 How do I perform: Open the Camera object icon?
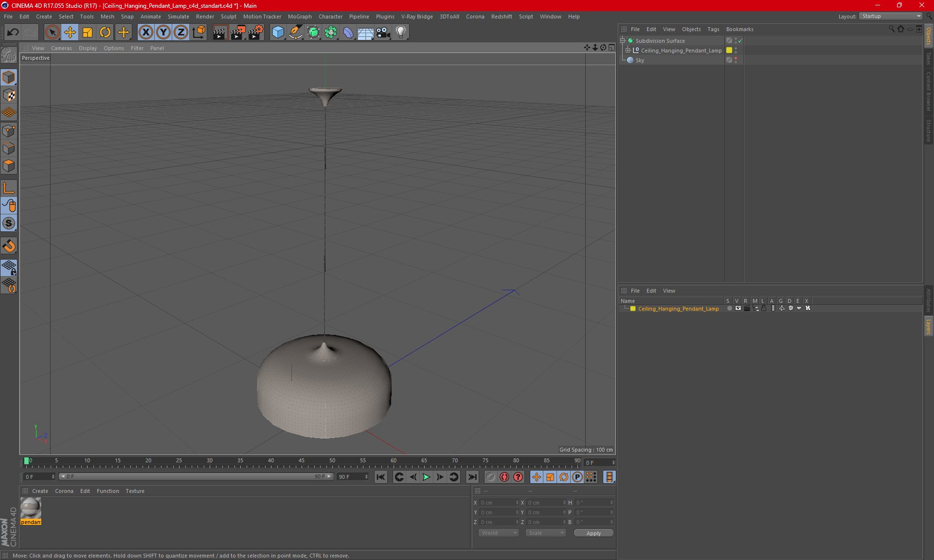click(x=383, y=33)
